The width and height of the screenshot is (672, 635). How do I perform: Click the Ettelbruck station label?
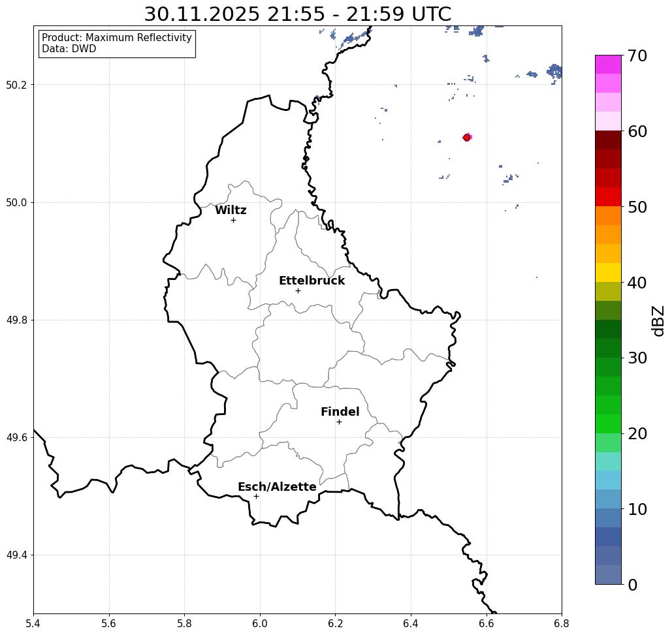[312, 281]
